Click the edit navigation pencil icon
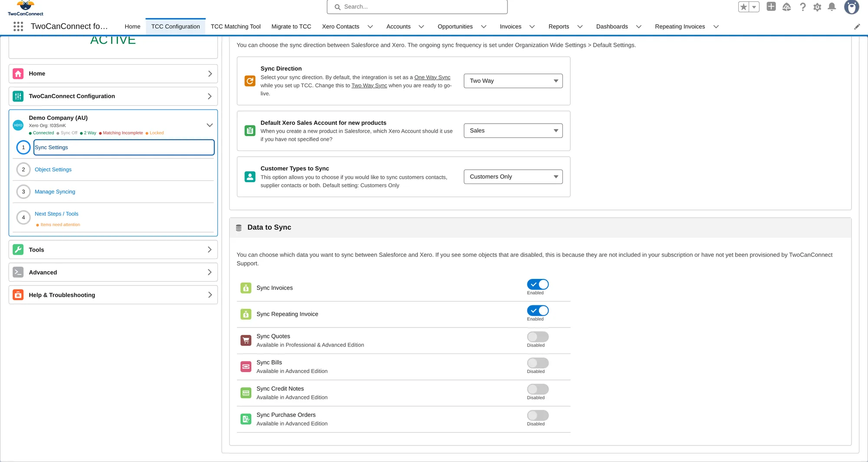 [857, 26]
